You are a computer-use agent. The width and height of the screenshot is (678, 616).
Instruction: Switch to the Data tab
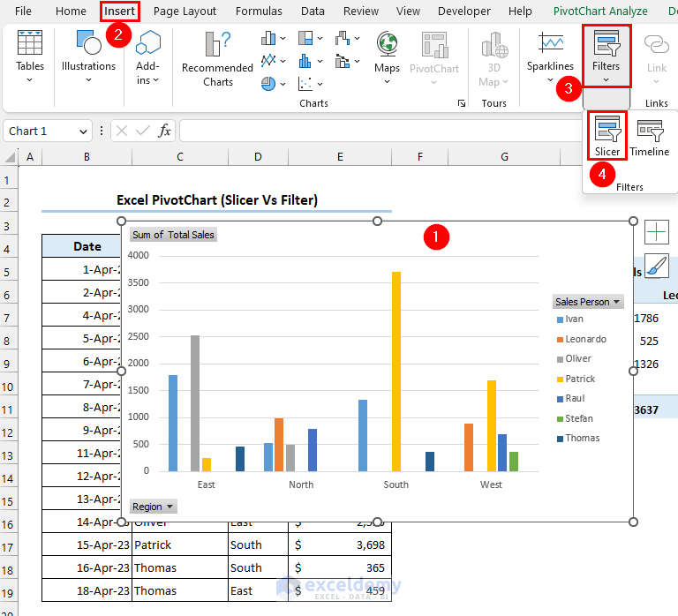[313, 11]
